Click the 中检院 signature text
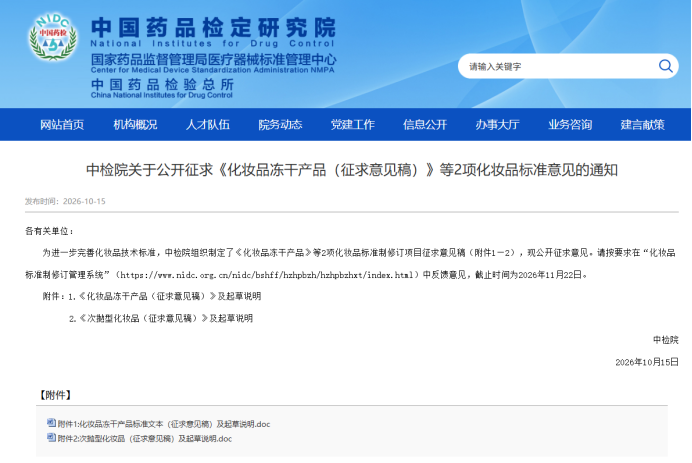 pyautogui.click(x=666, y=340)
